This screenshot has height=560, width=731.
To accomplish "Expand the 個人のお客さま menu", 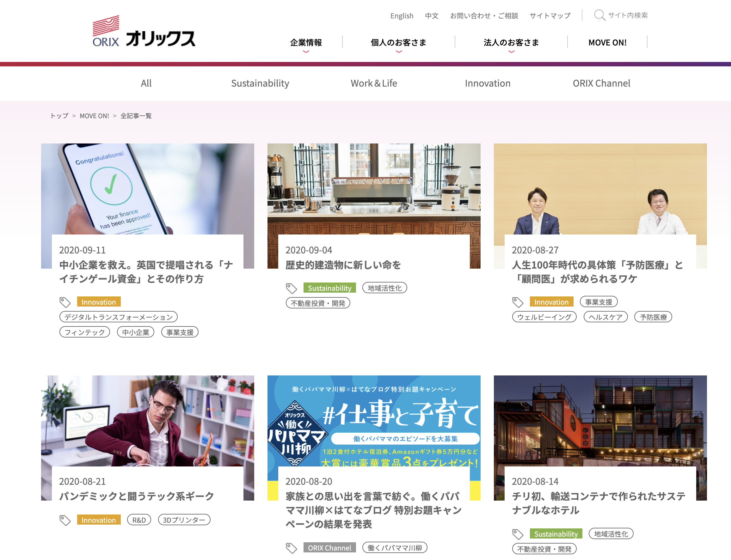I will pos(398,43).
